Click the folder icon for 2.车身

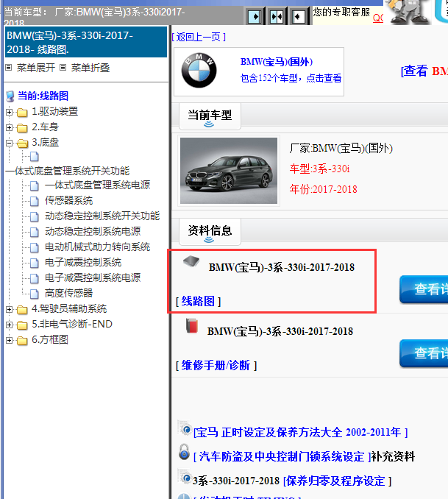pyautogui.click(x=22, y=127)
